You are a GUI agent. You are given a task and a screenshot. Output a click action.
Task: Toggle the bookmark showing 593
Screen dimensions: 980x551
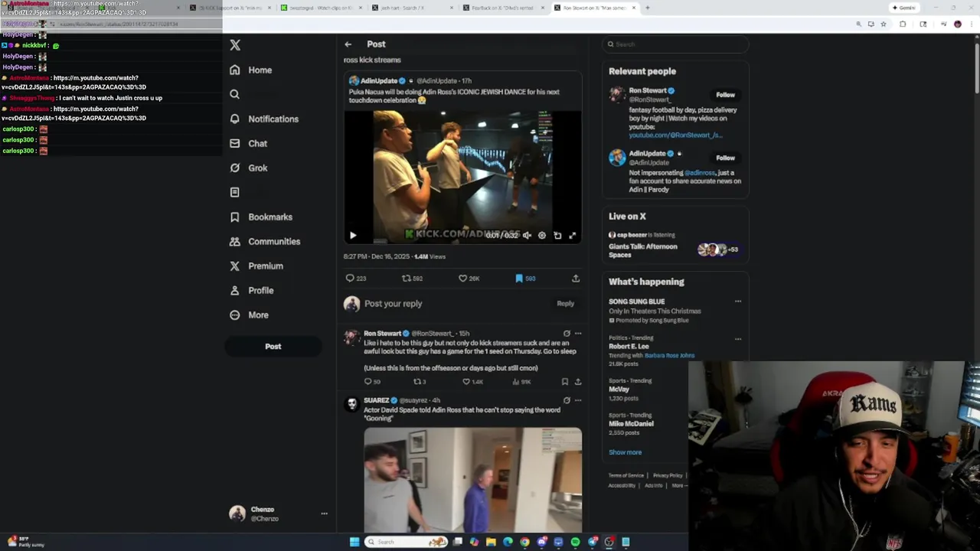tap(525, 279)
